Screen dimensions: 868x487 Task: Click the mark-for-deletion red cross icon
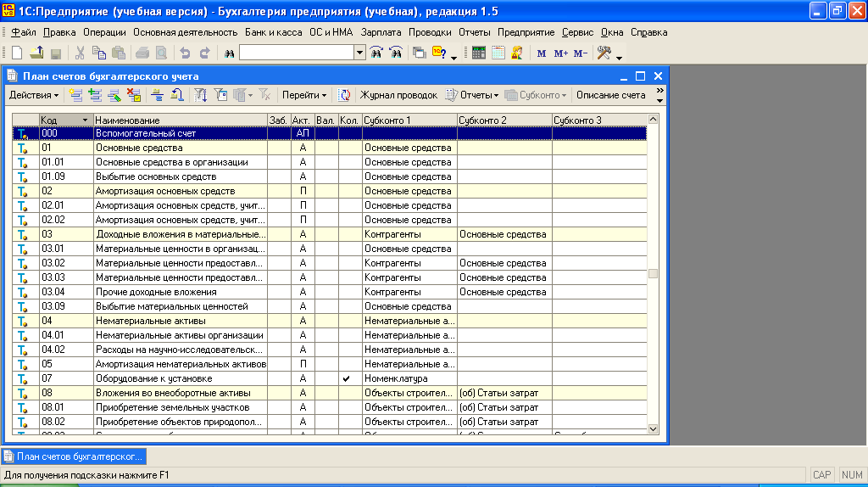[x=134, y=95]
